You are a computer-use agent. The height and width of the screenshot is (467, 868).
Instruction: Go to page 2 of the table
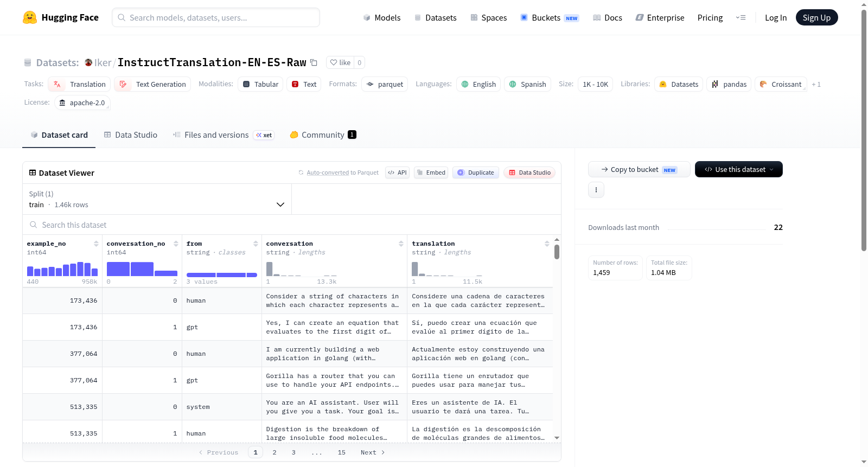(275, 452)
